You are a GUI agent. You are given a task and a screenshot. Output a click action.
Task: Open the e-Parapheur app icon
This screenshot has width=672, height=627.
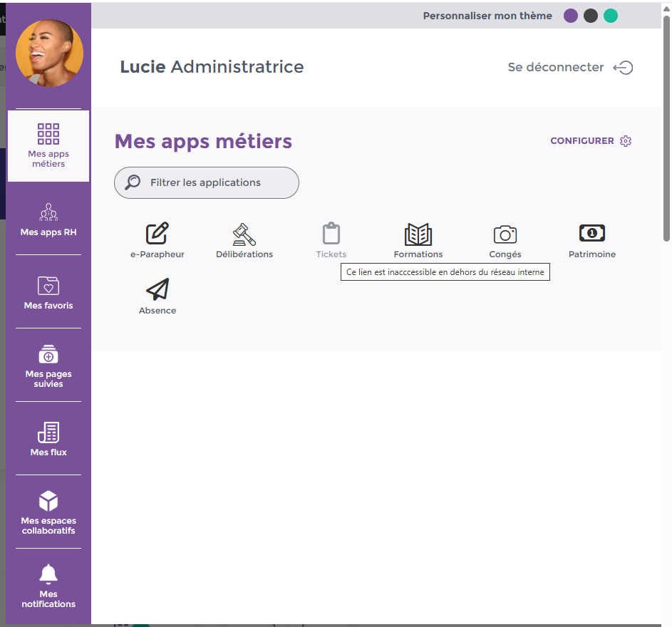[x=157, y=234]
